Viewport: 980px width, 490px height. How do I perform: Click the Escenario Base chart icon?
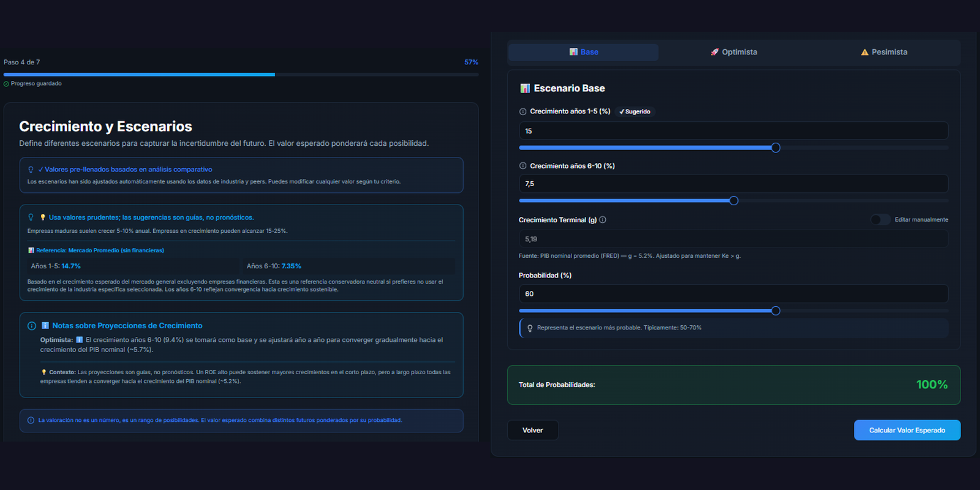(525, 88)
